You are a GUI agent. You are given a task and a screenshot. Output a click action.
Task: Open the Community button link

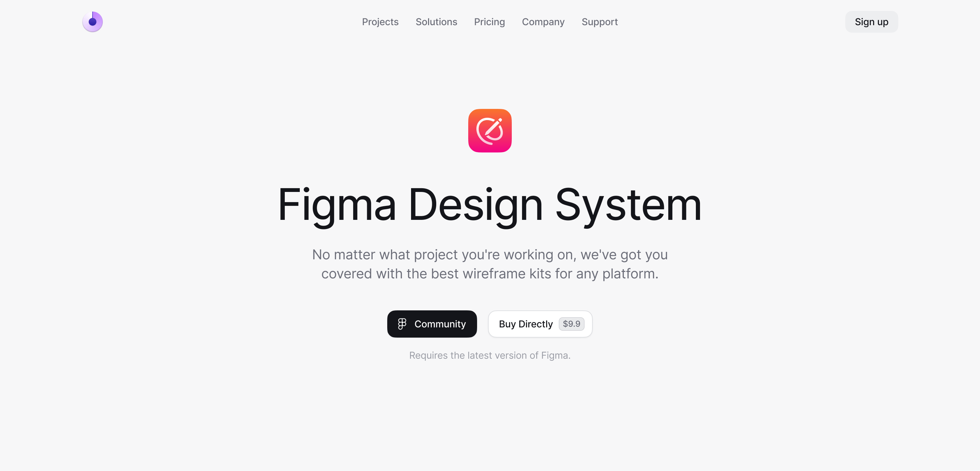(x=432, y=324)
